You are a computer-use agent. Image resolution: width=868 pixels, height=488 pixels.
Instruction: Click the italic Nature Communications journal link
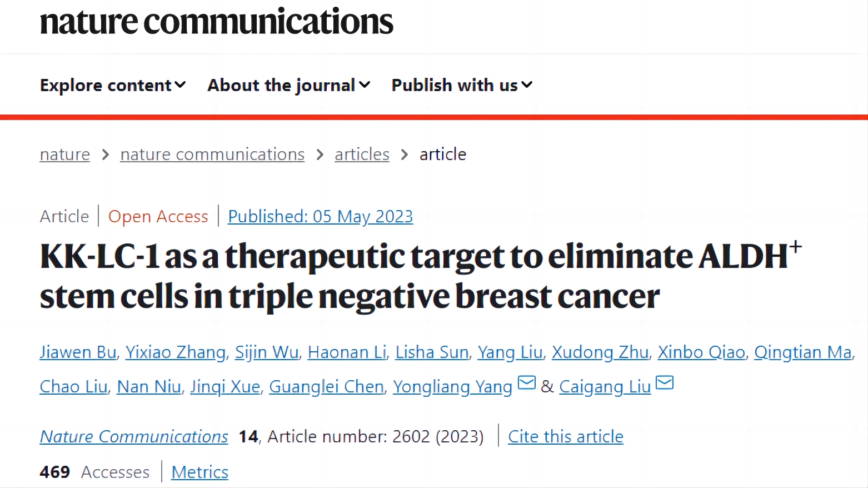click(x=134, y=437)
